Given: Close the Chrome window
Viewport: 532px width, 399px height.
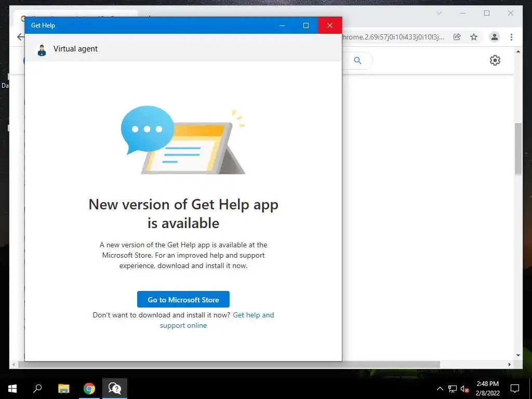Looking at the screenshot, I should pos(510,13).
